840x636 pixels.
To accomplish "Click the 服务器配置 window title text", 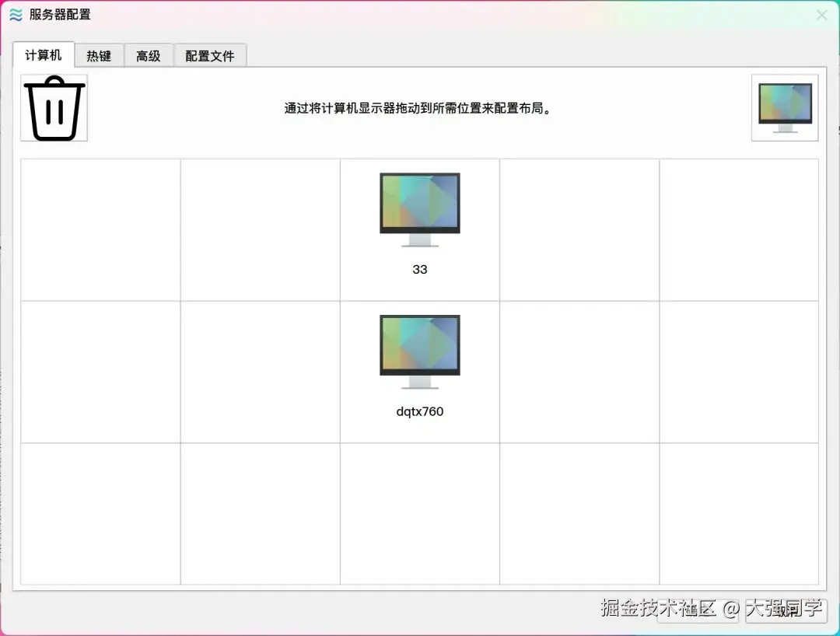I will 60,15.
